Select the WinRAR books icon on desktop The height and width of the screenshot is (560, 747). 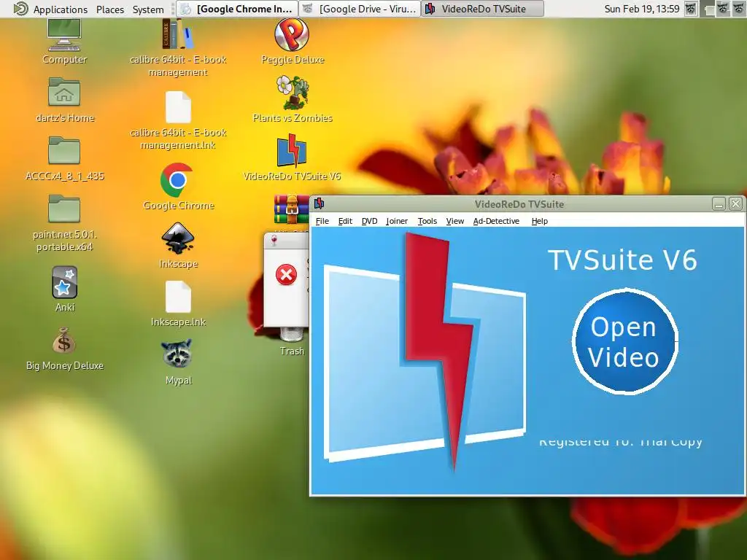pos(292,209)
